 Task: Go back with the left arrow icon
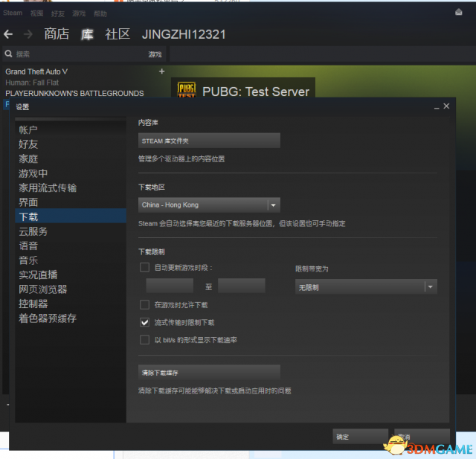[x=8, y=34]
